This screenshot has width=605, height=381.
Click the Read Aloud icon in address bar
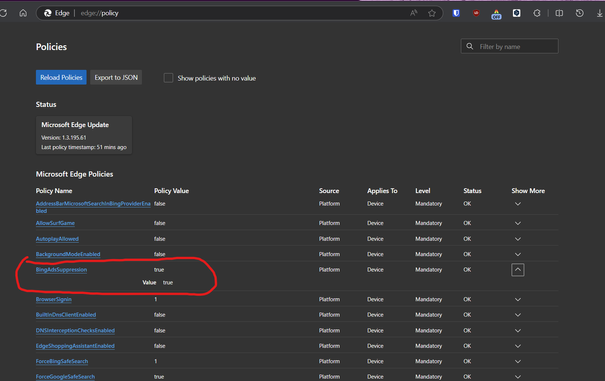(x=414, y=13)
